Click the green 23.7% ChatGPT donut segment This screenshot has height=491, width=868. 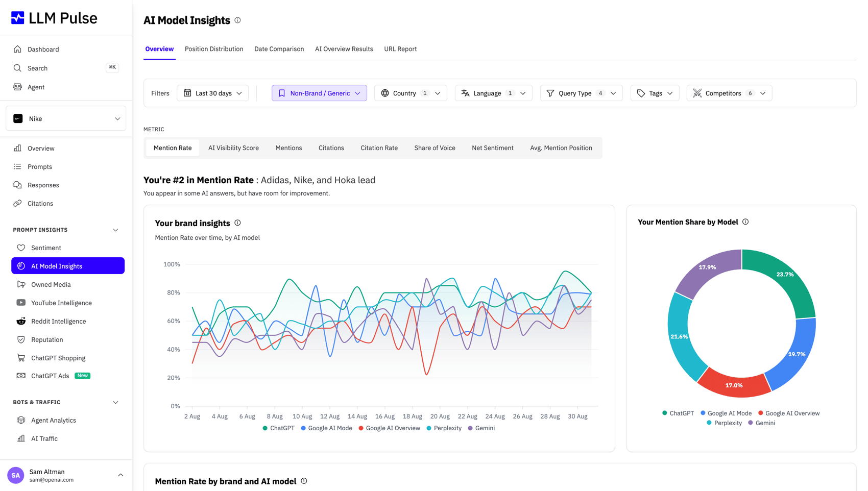785,278
